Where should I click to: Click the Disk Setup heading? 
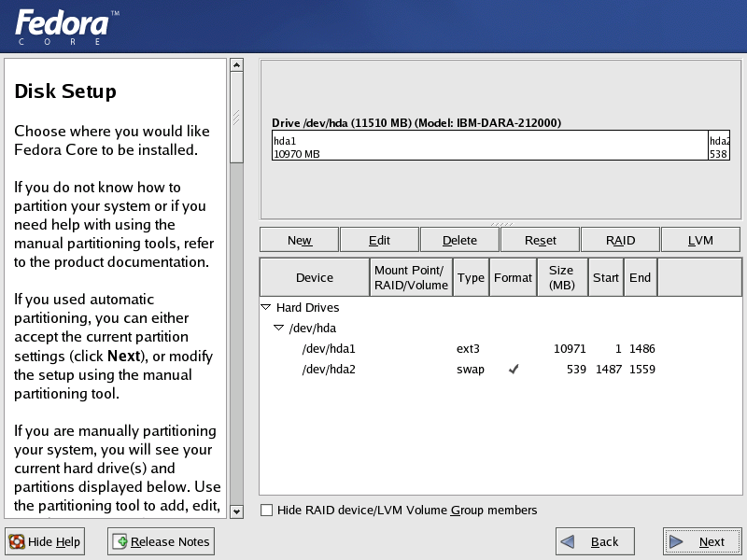[65, 91]
